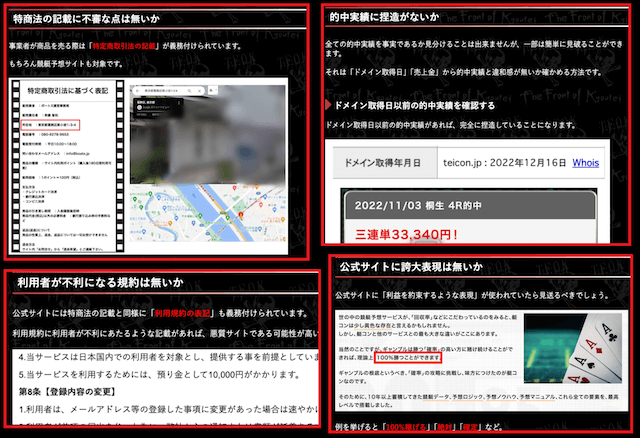Screen dimensions: 640x438
Task: Open the three-dot menu on Street View card
Action: click(179, 103)
